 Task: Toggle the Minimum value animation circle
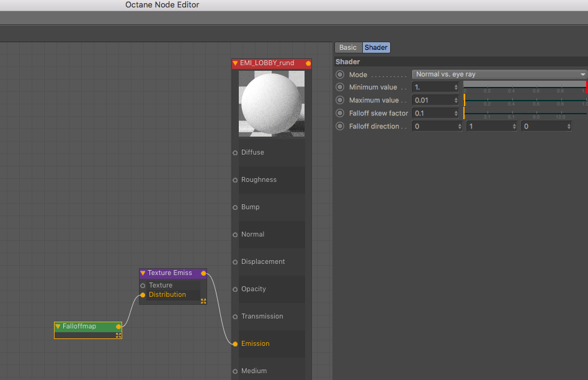tap(340, 87)
